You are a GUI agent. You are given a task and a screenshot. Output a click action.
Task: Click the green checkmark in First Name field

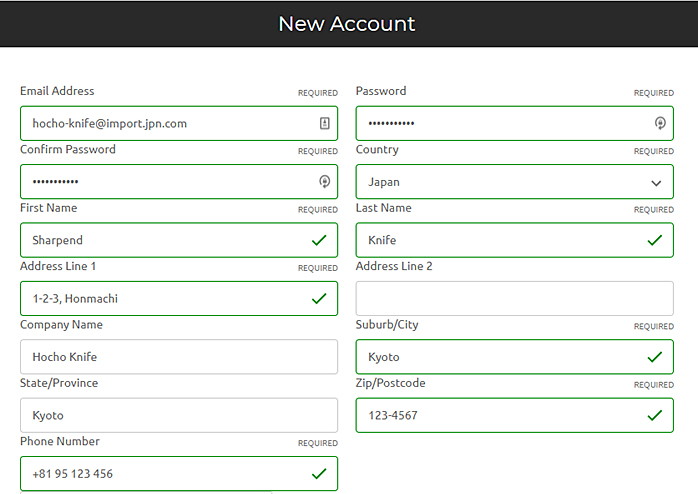coord(319,241)
